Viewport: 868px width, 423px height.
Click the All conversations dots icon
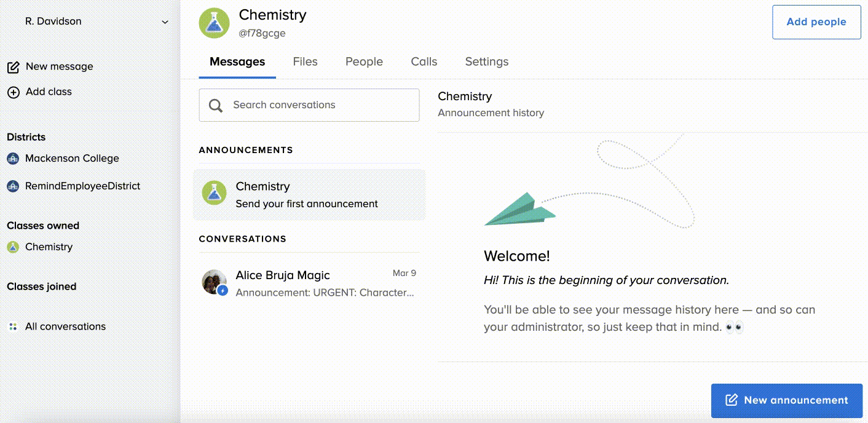13,327
